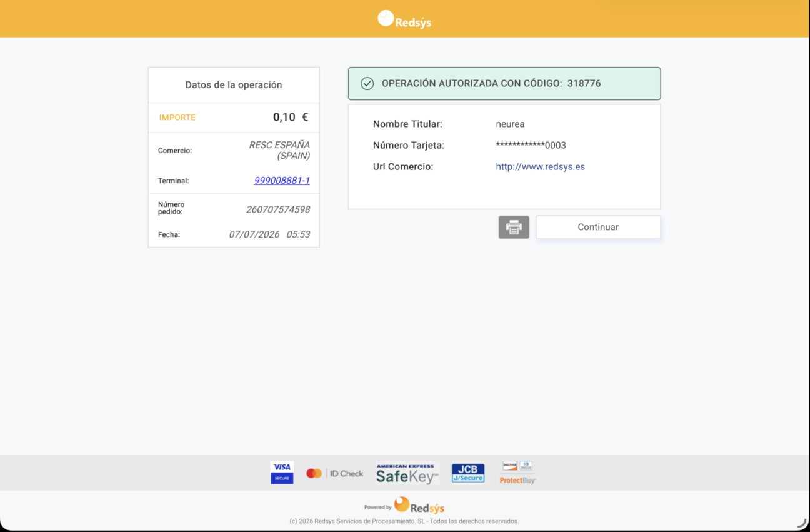Image resolution: width=810 pixels, height=532 pixels.
Task: Open the http://www.redsys.es link
Action: click(x=541, y=166)
